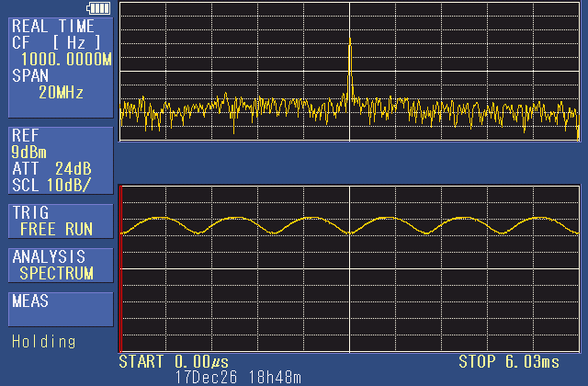The width and height of the screenshot is (588, 386).
Task: Open the TRIG menu
Action: [x=30, y=213]
